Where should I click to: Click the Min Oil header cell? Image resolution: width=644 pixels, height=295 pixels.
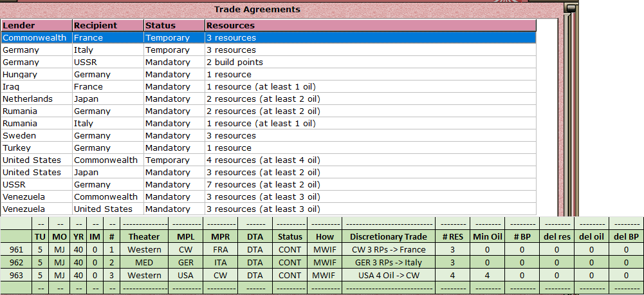(x=487, y=236)
